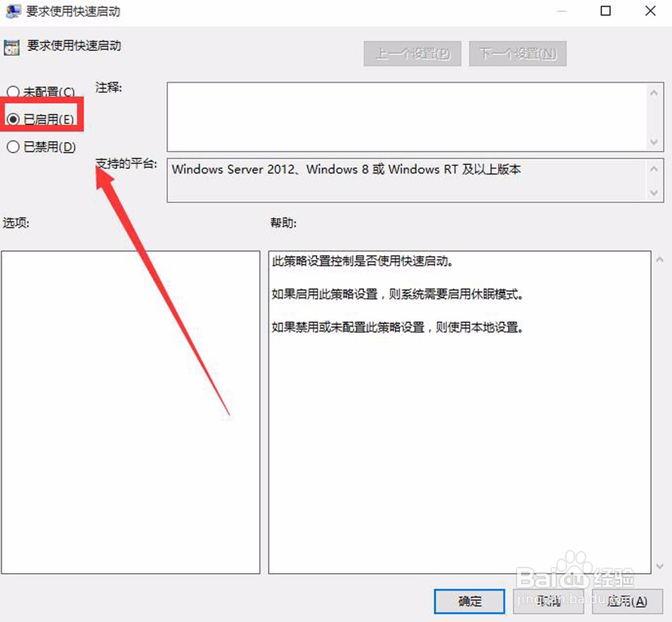The height and width of the screenshot is (622, 672).
Task: Click the computer icon in the title bar
Action: (x=13, y=11)
